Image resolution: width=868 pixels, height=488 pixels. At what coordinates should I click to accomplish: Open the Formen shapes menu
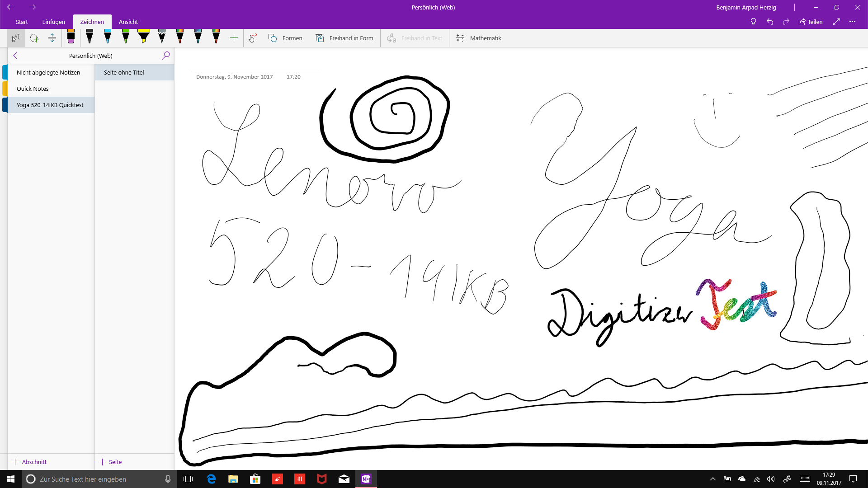coord(285,38)
